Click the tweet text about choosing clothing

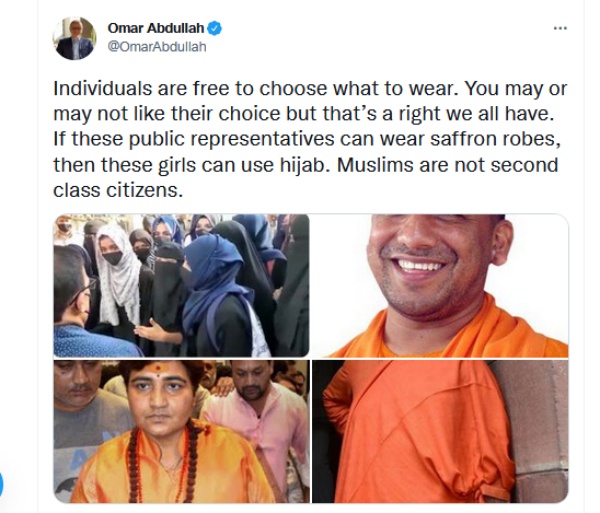pyautogui.click(x=310, y=139)
